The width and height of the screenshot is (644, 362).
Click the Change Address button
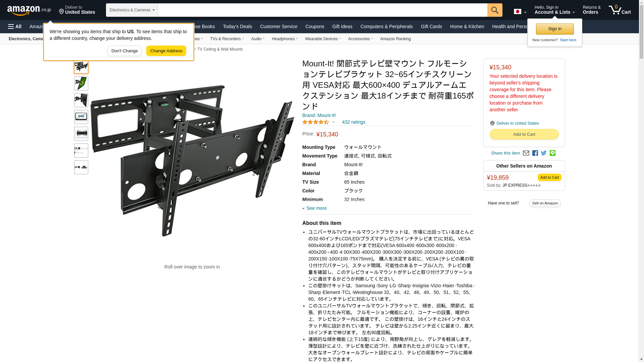166,51
